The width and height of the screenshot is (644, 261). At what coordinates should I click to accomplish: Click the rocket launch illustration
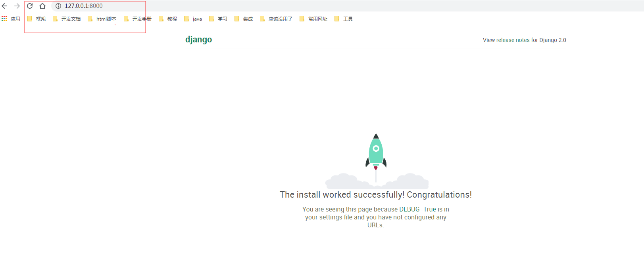coord(376,161)
